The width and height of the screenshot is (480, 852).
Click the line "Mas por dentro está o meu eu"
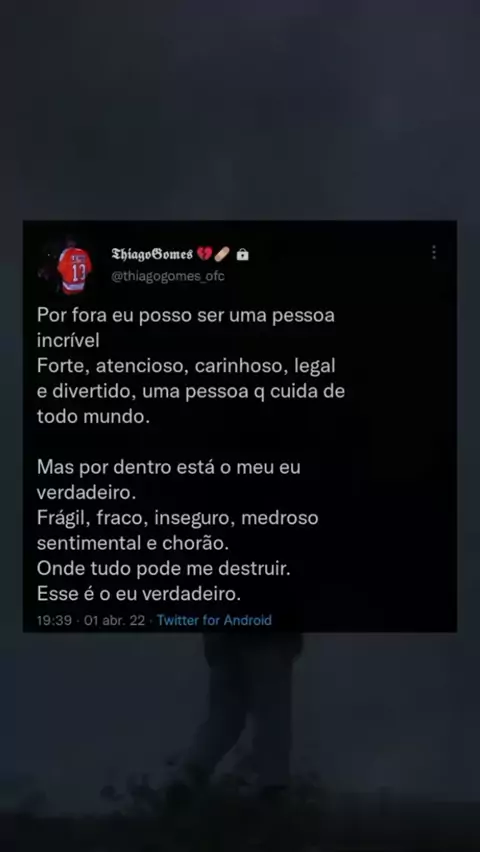169,467
